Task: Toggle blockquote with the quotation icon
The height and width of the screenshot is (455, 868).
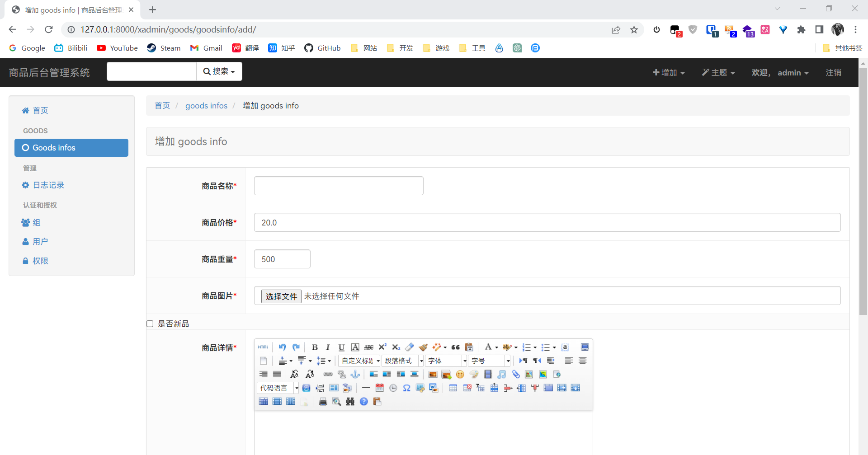Action: (456, 347)
